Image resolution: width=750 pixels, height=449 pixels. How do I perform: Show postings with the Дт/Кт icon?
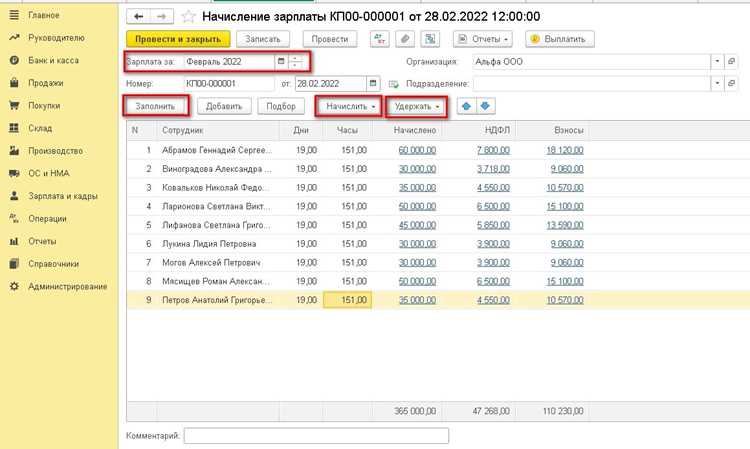(x=380, y=39)
